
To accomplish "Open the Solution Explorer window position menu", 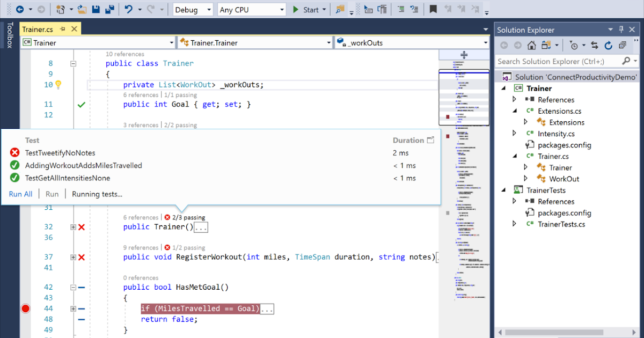I will pyautogui.click(x=611, y=30).
